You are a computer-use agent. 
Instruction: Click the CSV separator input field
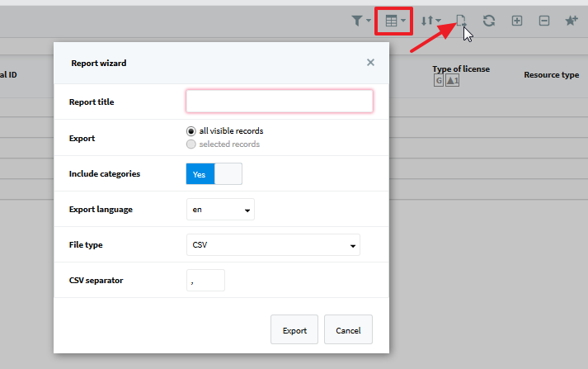point(205,281)
